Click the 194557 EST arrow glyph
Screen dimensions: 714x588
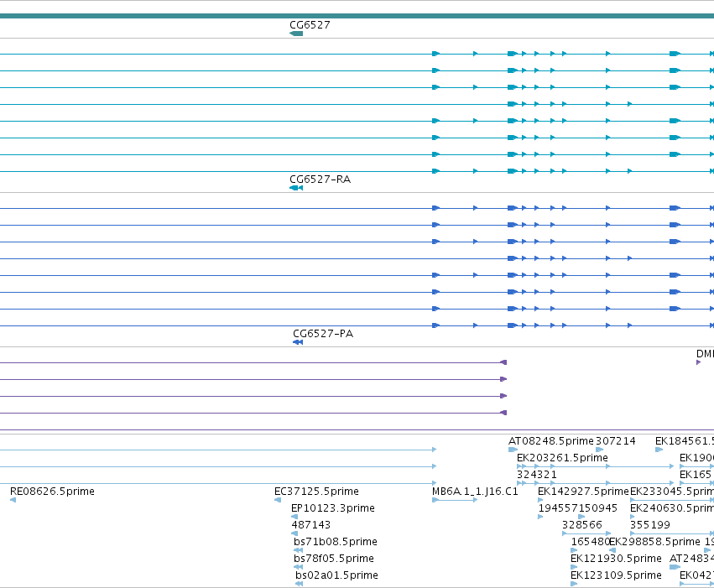click(x=540, y=517)
